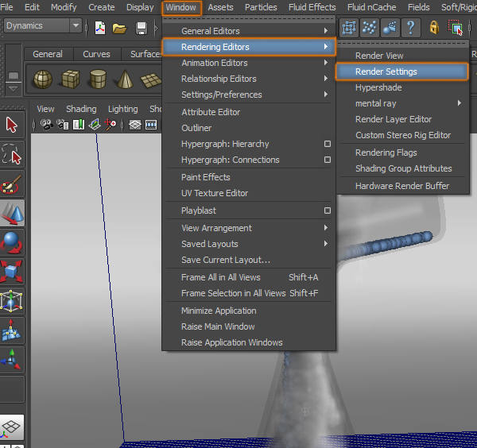
Task: Create a polygon cylinder from the shelf
Action: coord(97,80)
